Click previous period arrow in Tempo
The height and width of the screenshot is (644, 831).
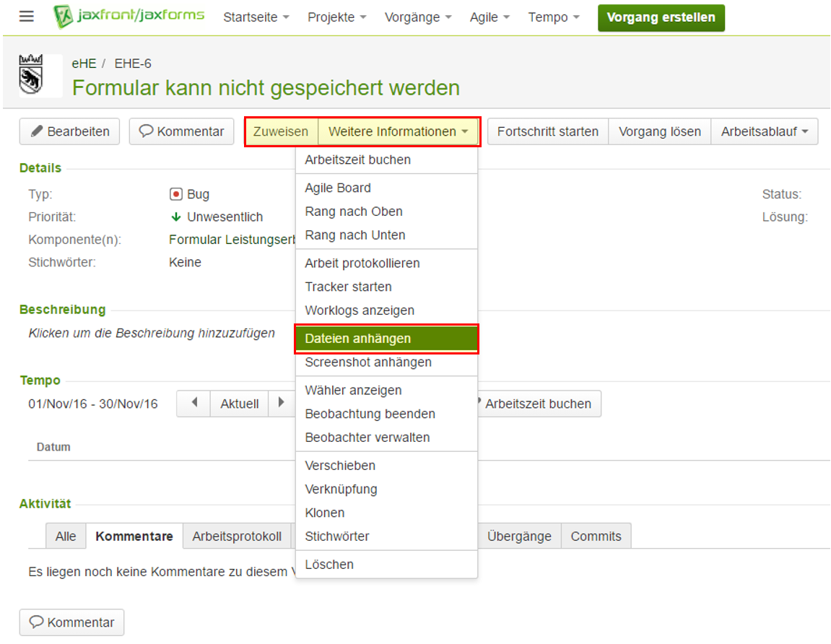click(193, 404)
